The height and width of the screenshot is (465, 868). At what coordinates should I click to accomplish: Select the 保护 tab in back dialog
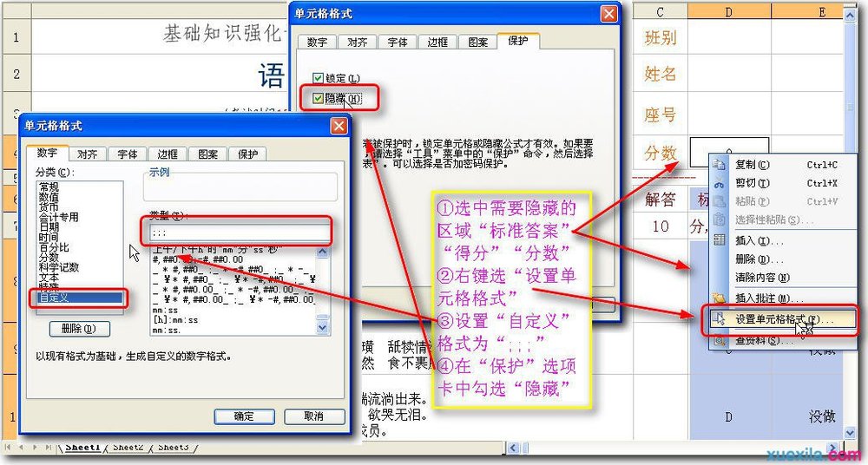click(518, 41)
